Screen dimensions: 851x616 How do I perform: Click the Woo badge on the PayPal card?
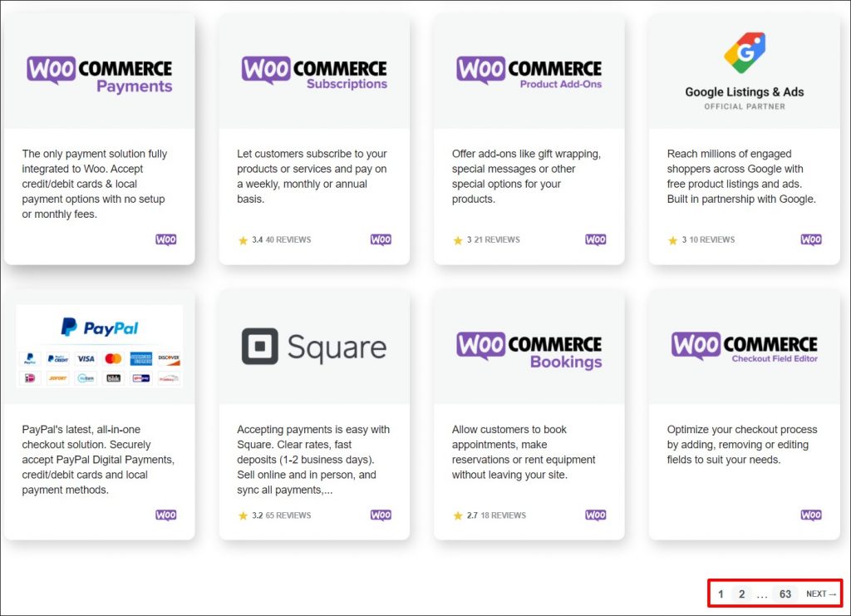[166, 515]
